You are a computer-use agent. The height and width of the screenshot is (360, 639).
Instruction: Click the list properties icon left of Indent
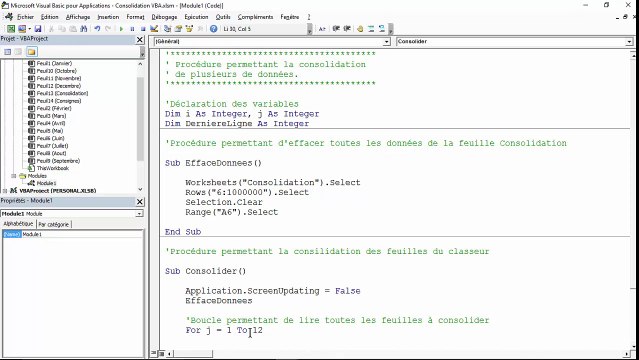click(322, 29)
